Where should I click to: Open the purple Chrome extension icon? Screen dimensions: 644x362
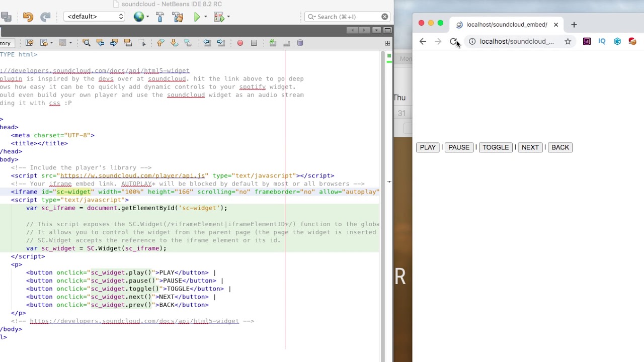(x=587, y=42)
